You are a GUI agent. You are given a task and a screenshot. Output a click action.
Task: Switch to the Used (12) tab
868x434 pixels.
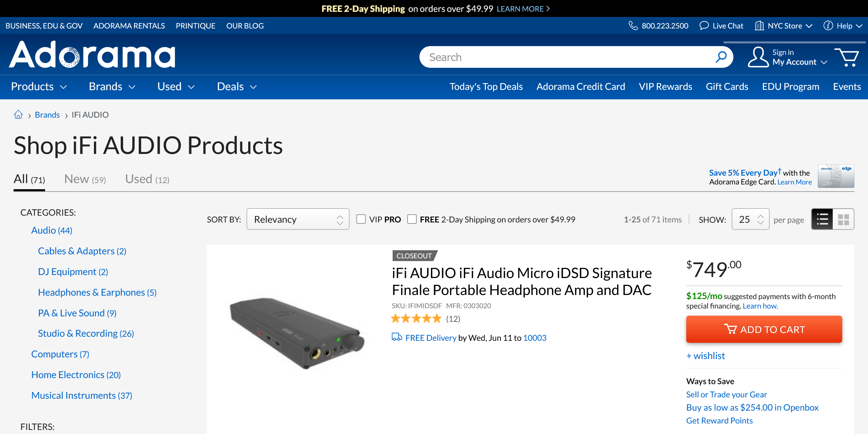point(147,179)
